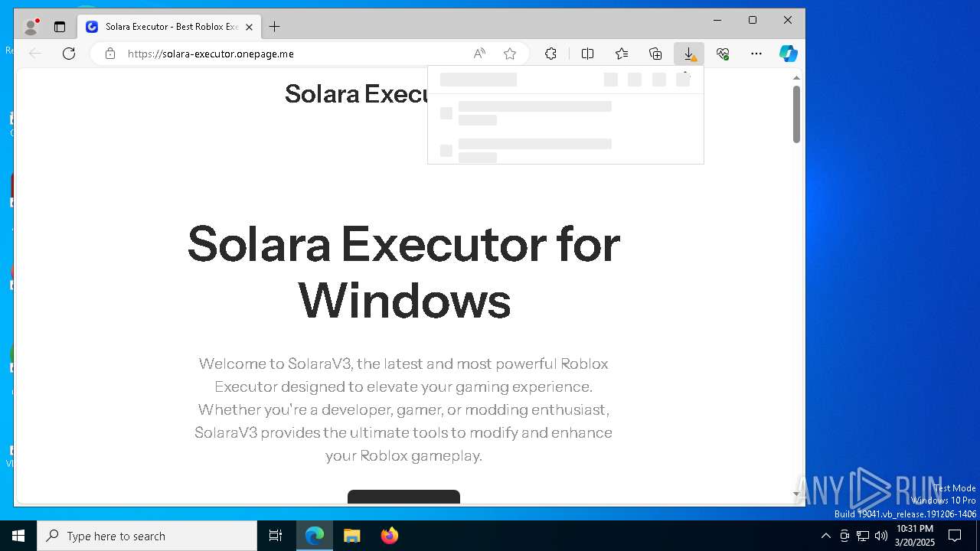This screenshot has width=980, height=551.
Task: View site information lock icon
Action: click(x=110, y=54)
